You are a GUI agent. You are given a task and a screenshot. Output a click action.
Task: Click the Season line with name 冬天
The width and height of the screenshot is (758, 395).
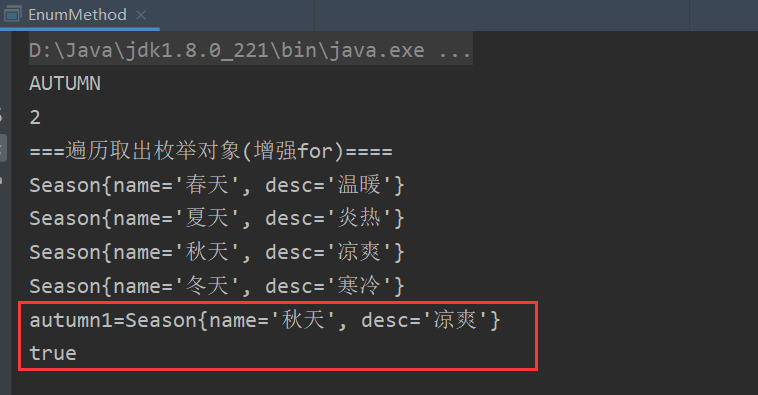217,286
